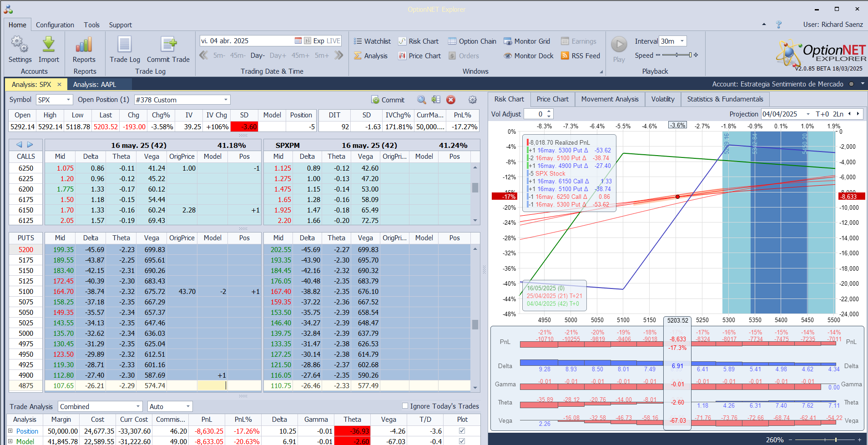This screenshot has width=868, height=445.
Task: Open the Combined trade analysis dropdown
Action: pos(138,406)
